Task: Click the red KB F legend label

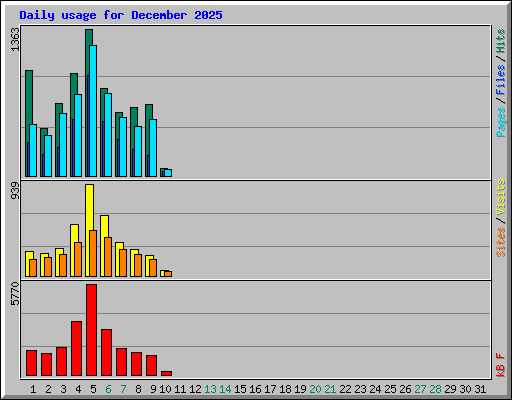Action: click(x=500, y=365)
